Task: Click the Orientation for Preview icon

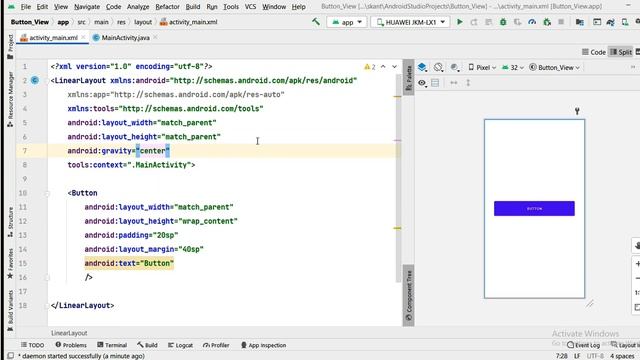Action: [x=438, y=67]
